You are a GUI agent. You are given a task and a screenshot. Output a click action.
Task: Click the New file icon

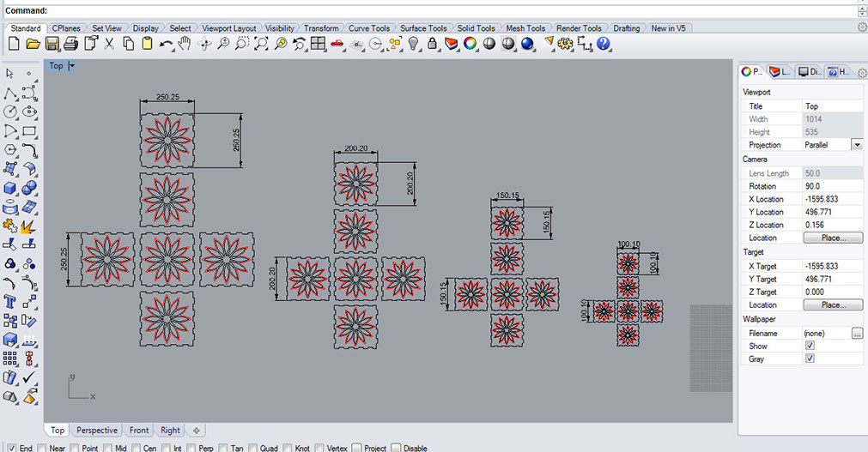coord(14,44)
